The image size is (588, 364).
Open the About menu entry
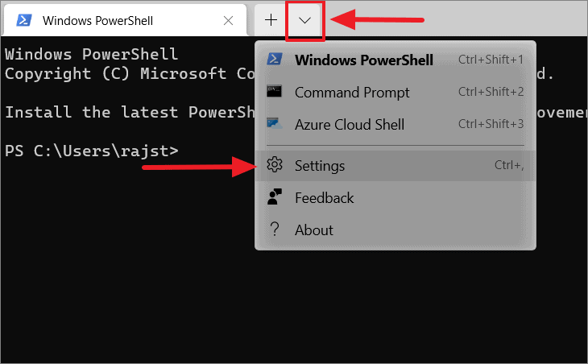395,230
